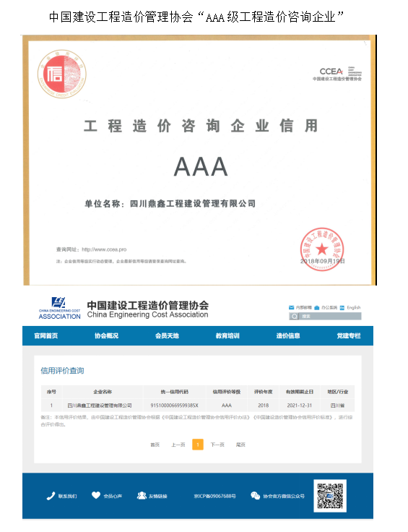Image resolution: width=408 pixels, height=532 pixels.
Task: Click the 地区/行业 column header
Action: 337,392
